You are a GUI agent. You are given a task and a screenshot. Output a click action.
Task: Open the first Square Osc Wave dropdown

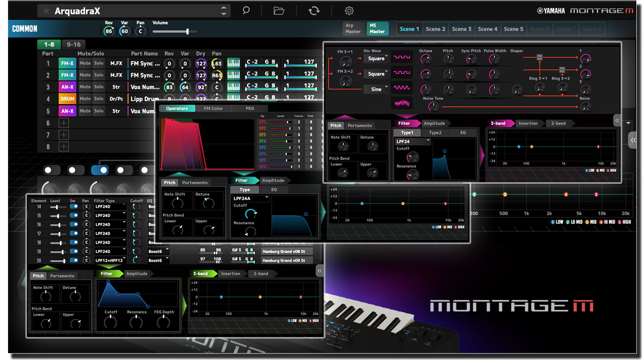coord(376,58)
